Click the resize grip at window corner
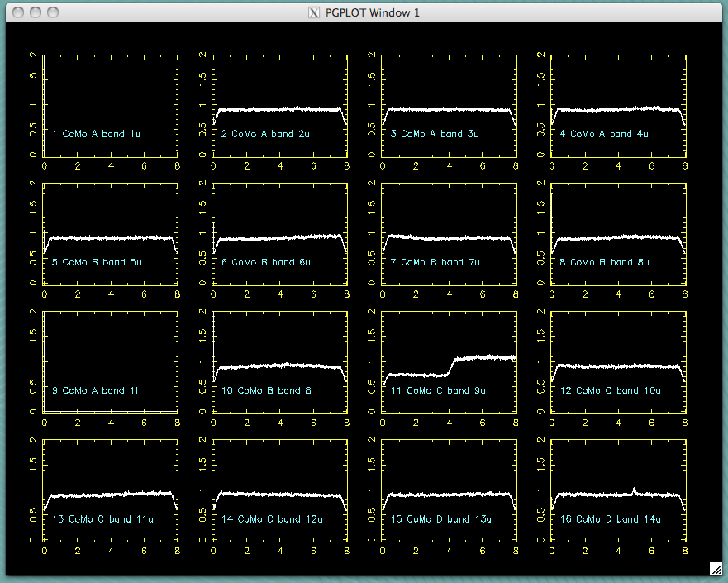Viewport: 728px width, 583px height. point(716,567)
